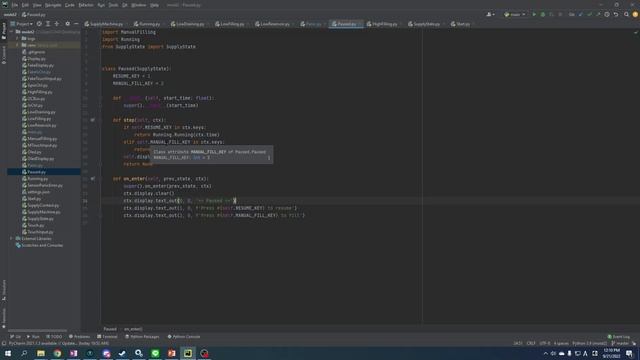
Task: Click the collapse all icon in Project panel
Action: pos(57,24)
